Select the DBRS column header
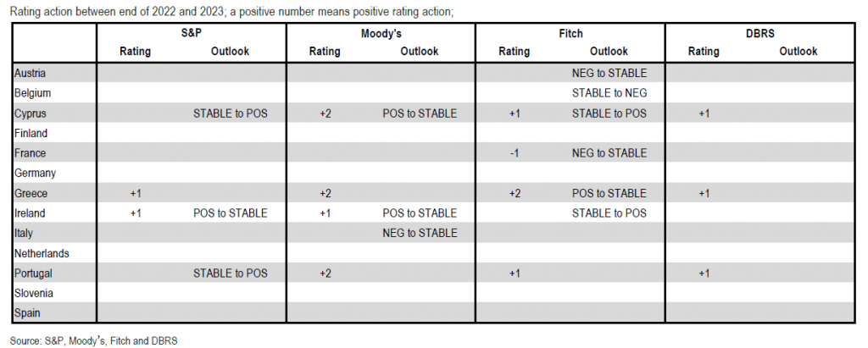This screenshot has height=348, width=868. 759,34
